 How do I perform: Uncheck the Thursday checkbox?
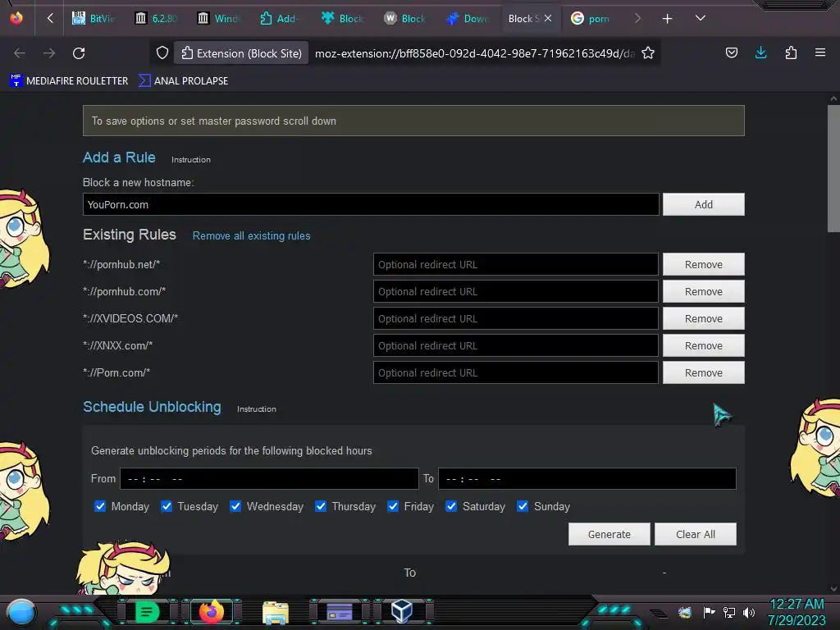click(321, 506)
